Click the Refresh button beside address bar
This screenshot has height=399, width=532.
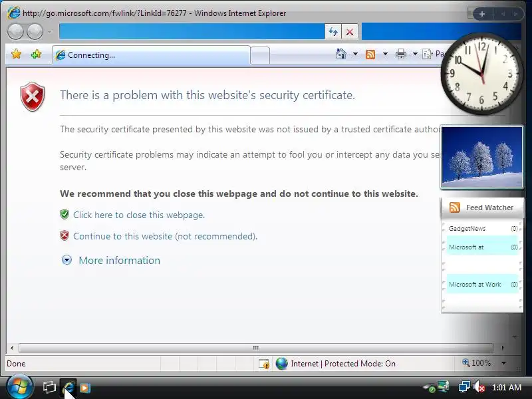pos(333,32)
